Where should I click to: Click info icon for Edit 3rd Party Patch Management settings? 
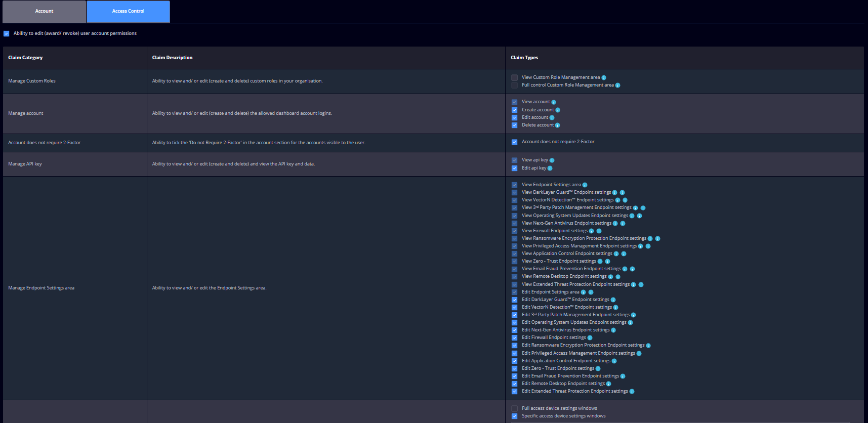click(633, 315)
